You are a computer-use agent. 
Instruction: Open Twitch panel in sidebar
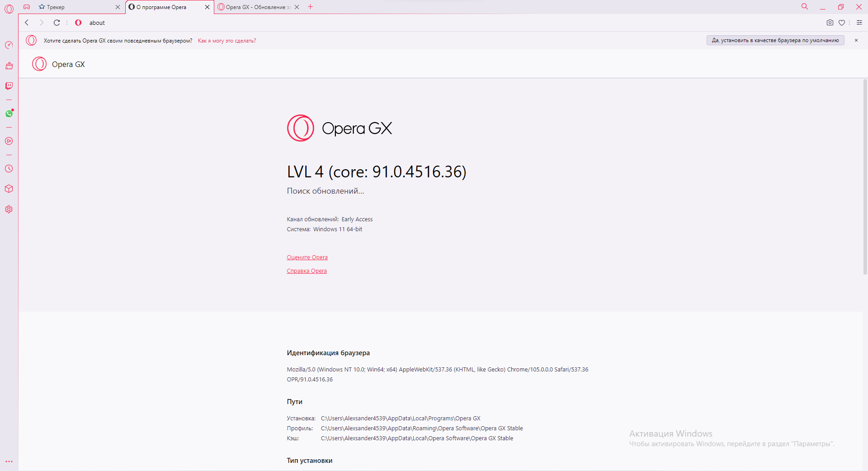[x=9, y=86]
